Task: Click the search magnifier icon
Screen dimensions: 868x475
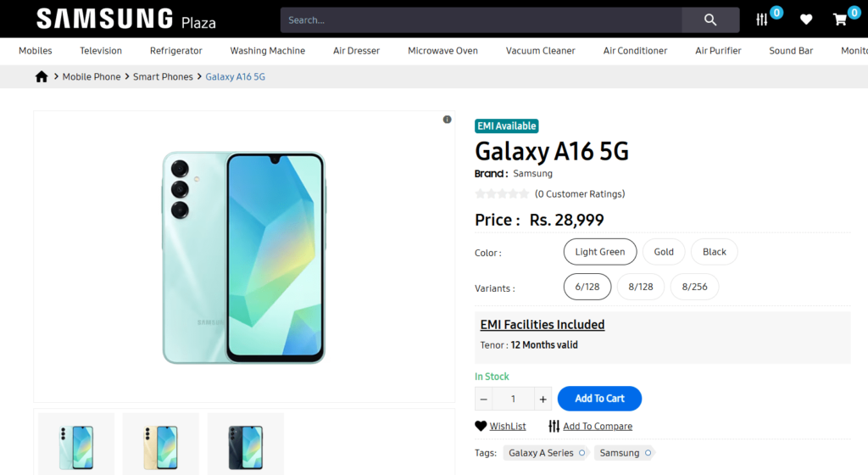Action: pos(710,20)
